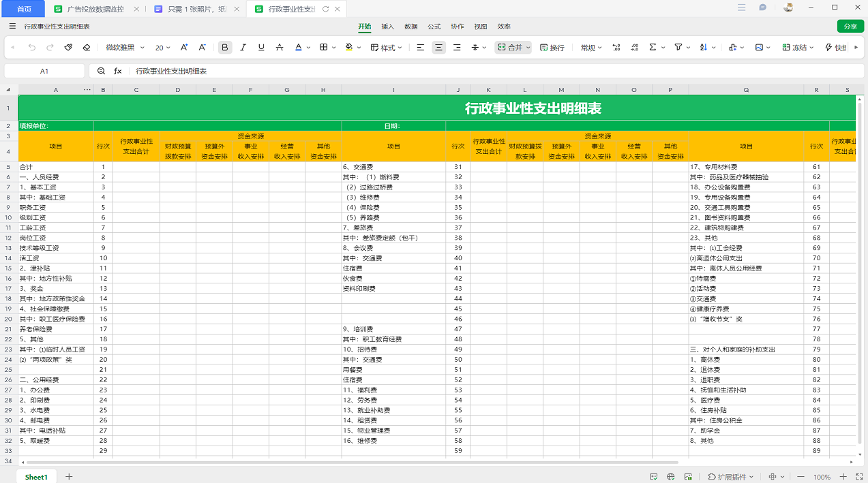Open the font size 20 dropdown

click(163, 48)
